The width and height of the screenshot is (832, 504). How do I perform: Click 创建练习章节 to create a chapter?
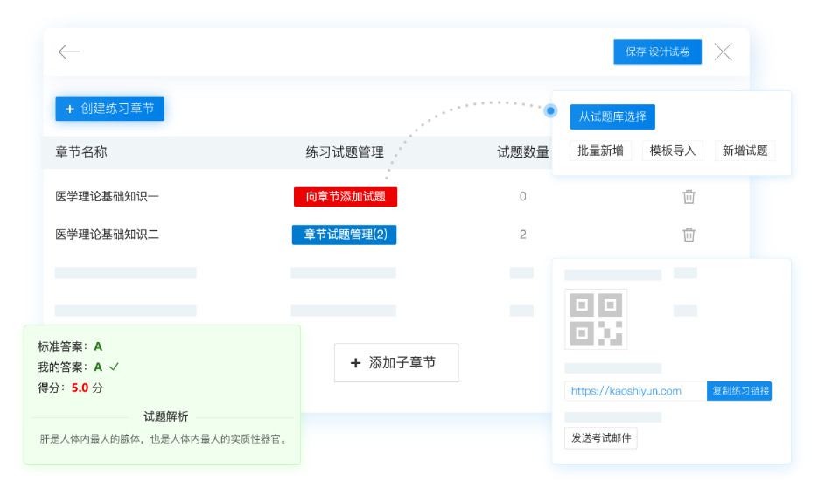pyautogui.click(x=109, y=108)
